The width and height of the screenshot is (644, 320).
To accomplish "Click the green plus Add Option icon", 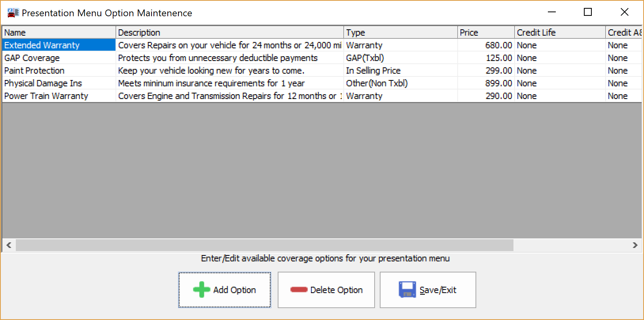I will click(x=201, y=290).
